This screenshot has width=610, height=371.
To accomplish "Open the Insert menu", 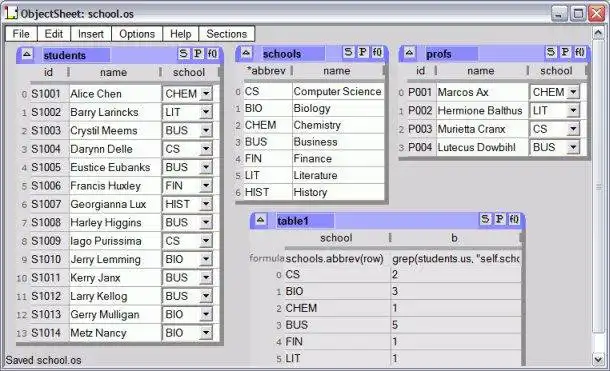I will [91, 34].
